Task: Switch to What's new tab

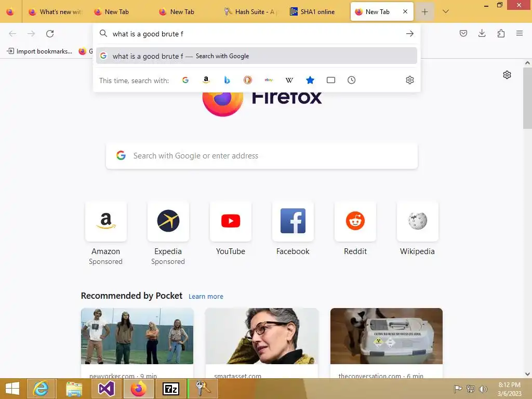Action: click(56, 12)
